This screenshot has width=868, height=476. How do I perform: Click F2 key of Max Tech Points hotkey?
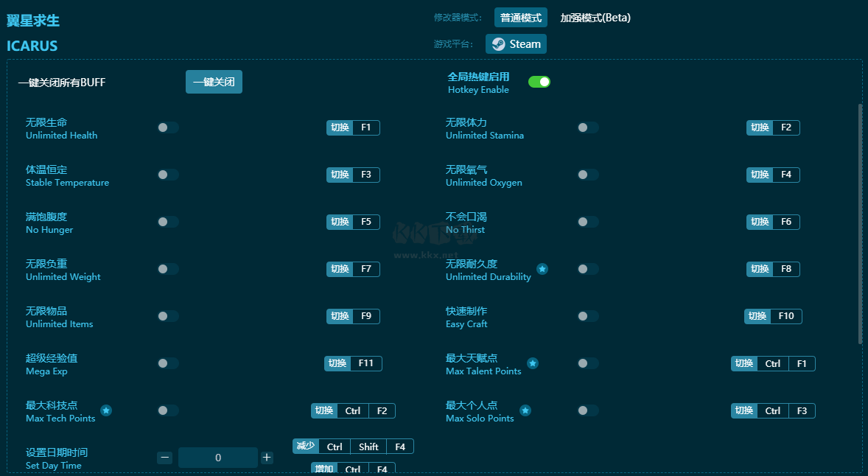382,410
